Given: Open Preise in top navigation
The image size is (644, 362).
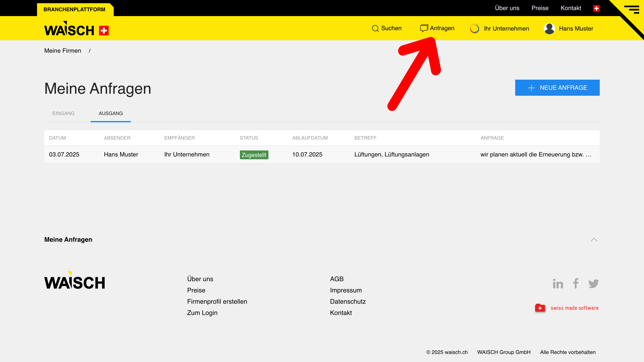Looking at the screenshot, I should click(x=540, y=8).
